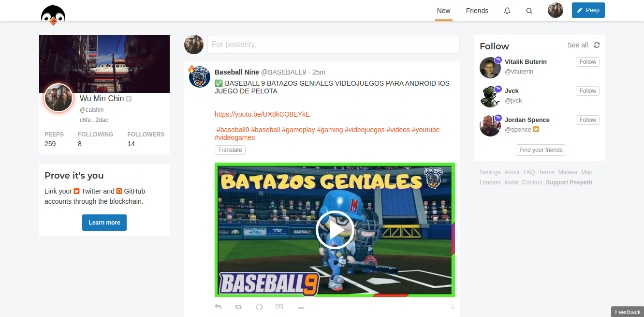This screenshot has width=644, height=317.
Task: Switch to the New tab
Action: 444,11
